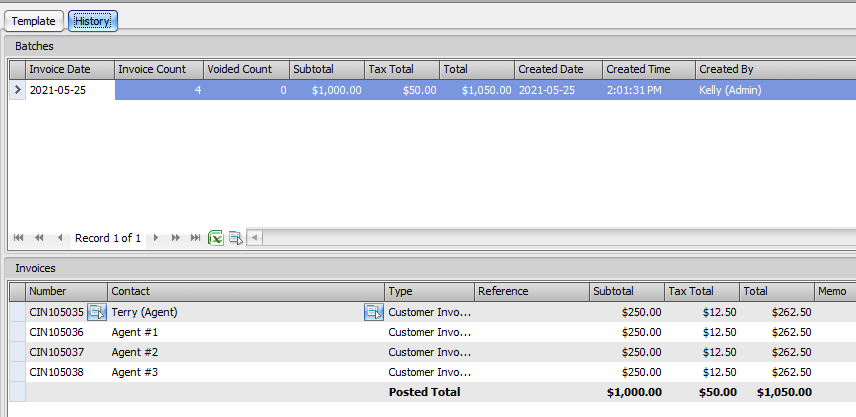Move to previous batch record
This screenshot has width=856, height=417.
(x=60, y=238)
